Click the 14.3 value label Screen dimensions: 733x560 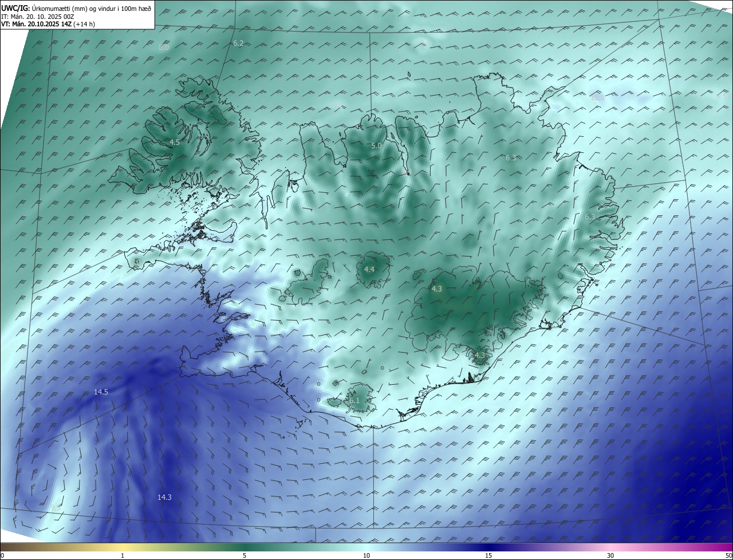point(164,498)
